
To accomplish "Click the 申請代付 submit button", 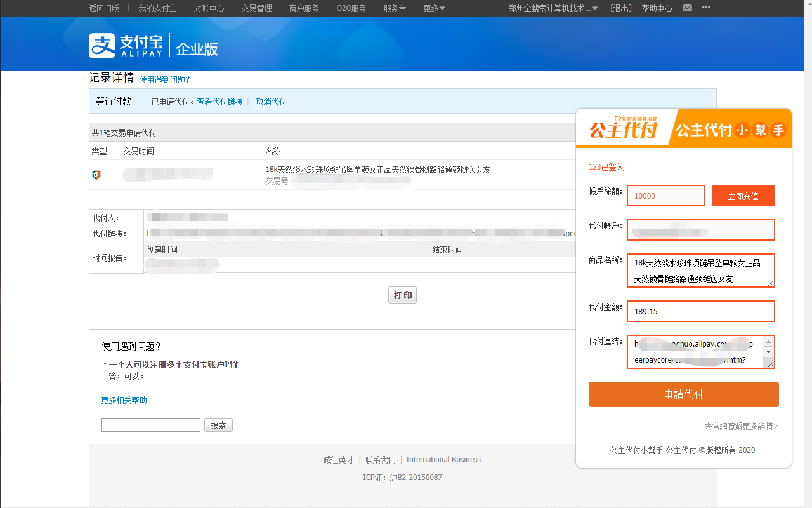I will [684, 394].
